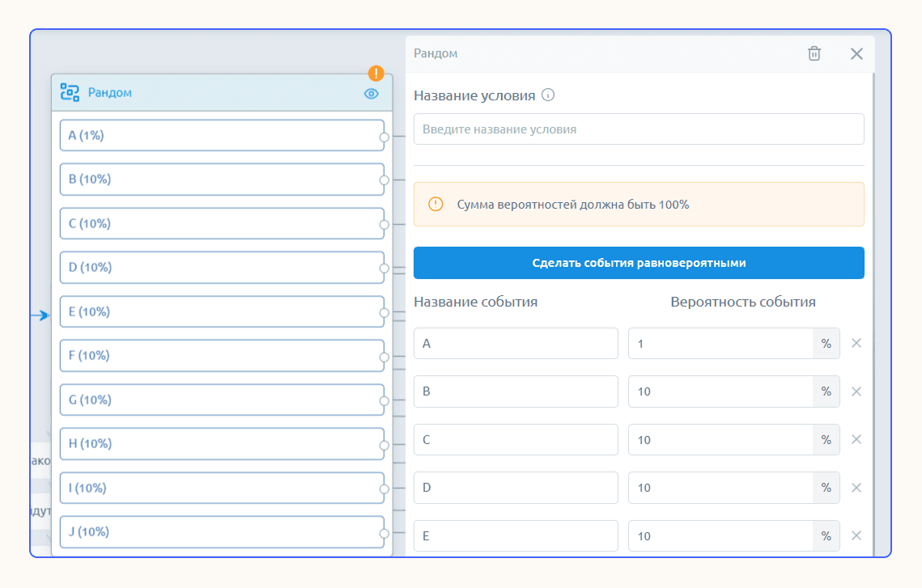The height and width of the screenshot is (588, 922).
Task: Toggle the eye icon on Рандом node
Action: (371, 94)
